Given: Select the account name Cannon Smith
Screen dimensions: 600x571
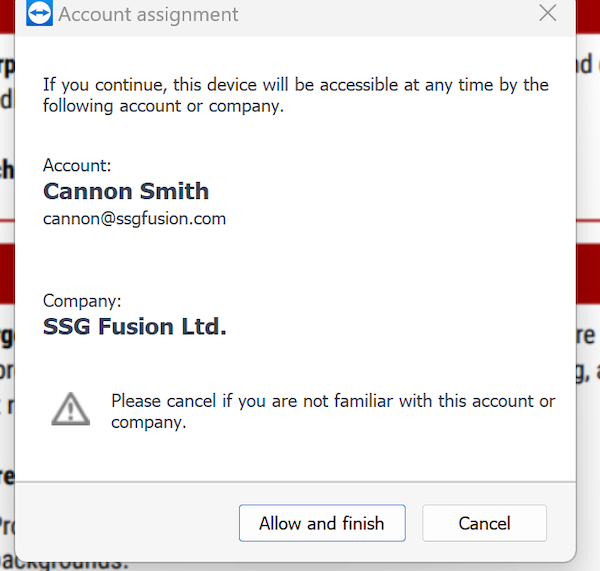Looking at the screenshot, I should (126, 191).
